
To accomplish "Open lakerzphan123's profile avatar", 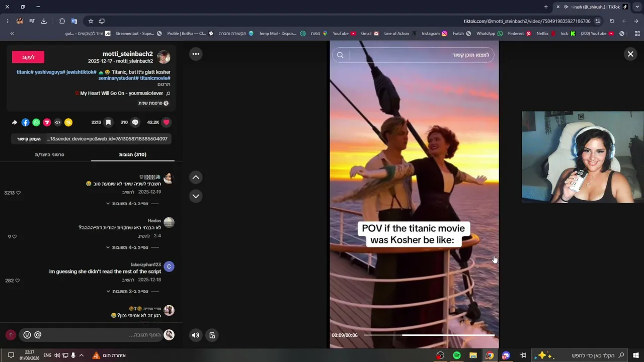I will click(x=169, y=266).
